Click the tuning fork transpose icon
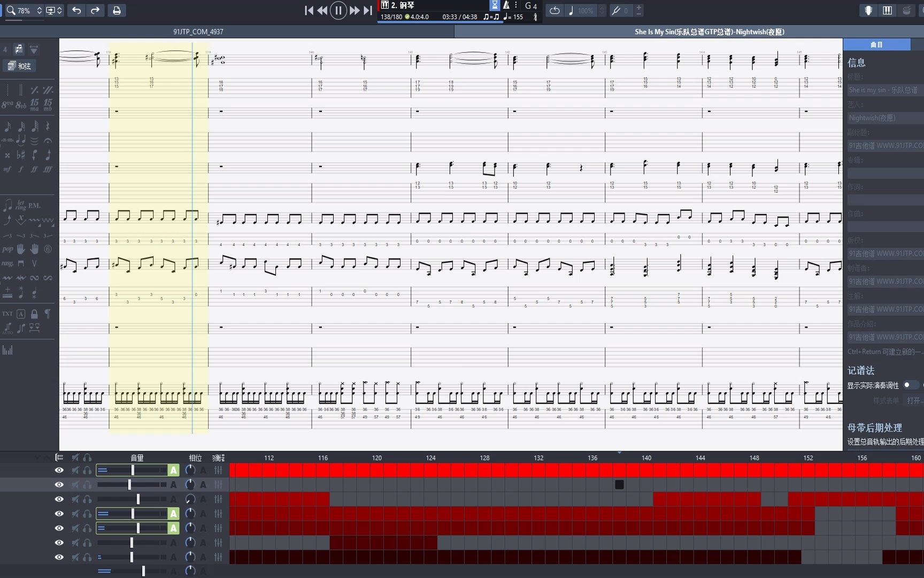The width and height of the screenshot is (924, 578). [616, 10]
